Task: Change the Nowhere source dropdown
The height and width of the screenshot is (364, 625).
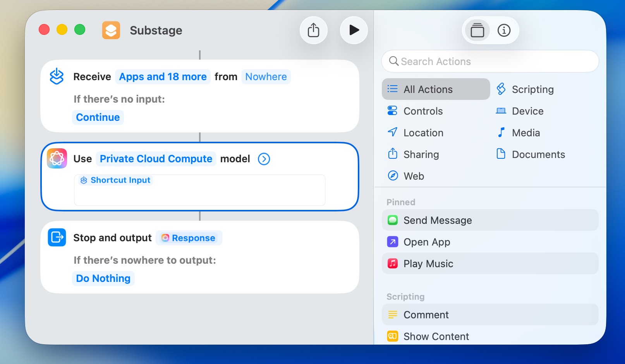Action: [x=266, y=77]
